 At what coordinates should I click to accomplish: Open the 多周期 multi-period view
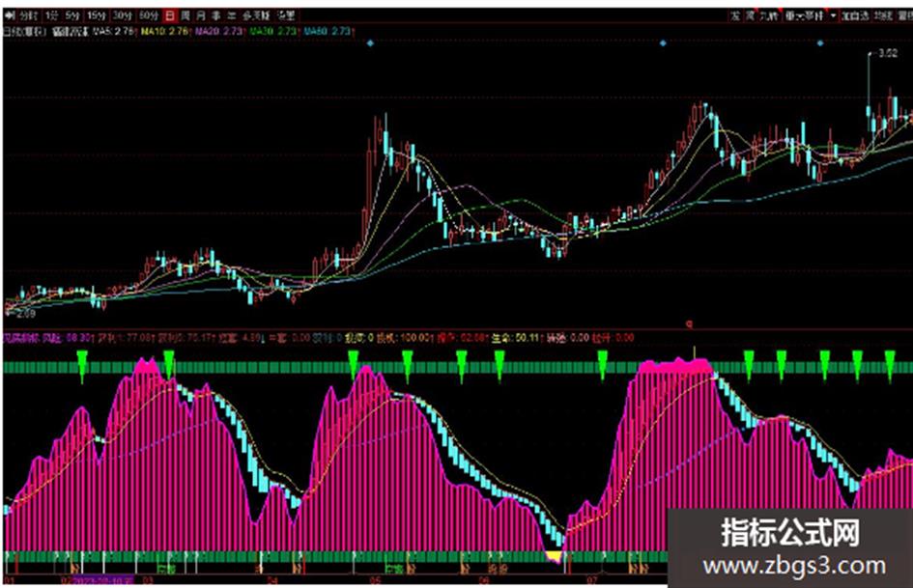[x=256, y=15]
